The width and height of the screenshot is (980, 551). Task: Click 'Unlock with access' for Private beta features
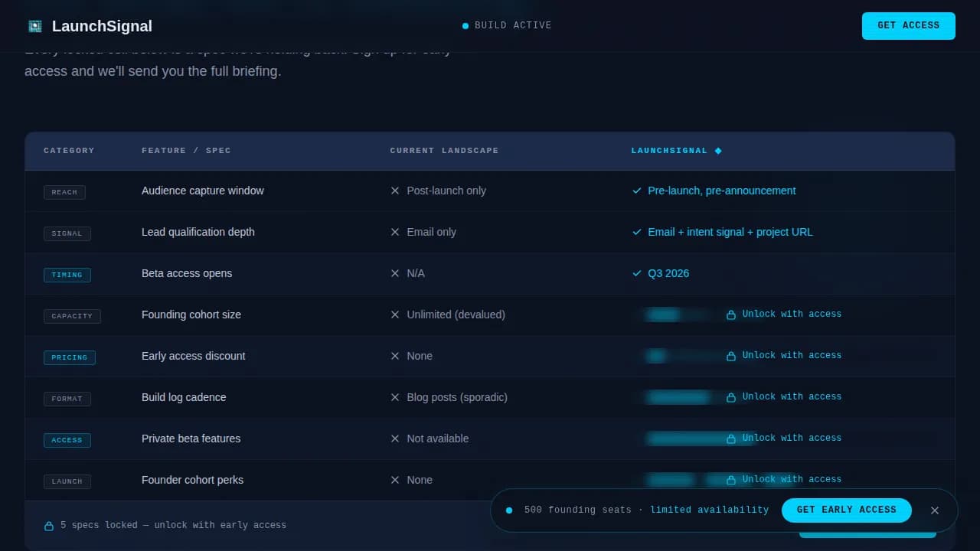coord(792,439)
